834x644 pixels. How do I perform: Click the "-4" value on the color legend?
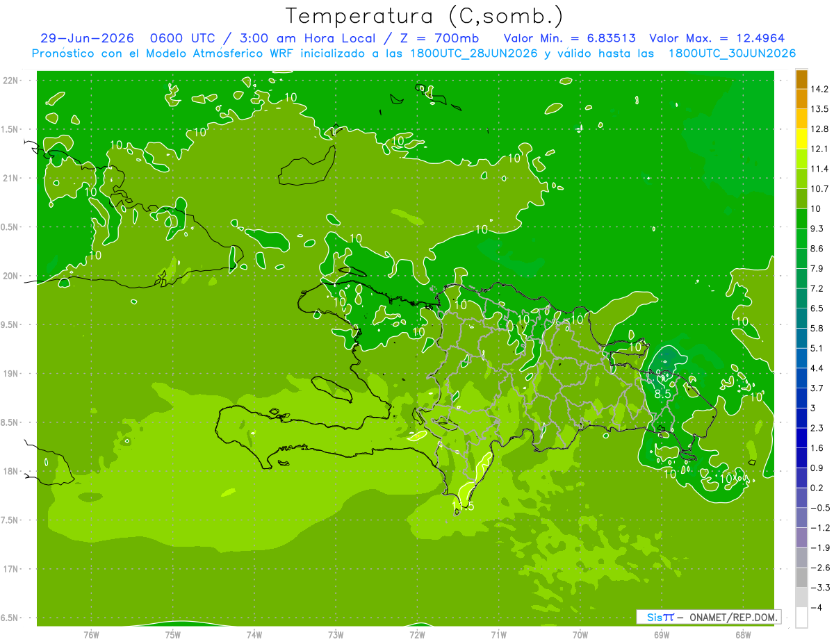[x=817, y=608]
